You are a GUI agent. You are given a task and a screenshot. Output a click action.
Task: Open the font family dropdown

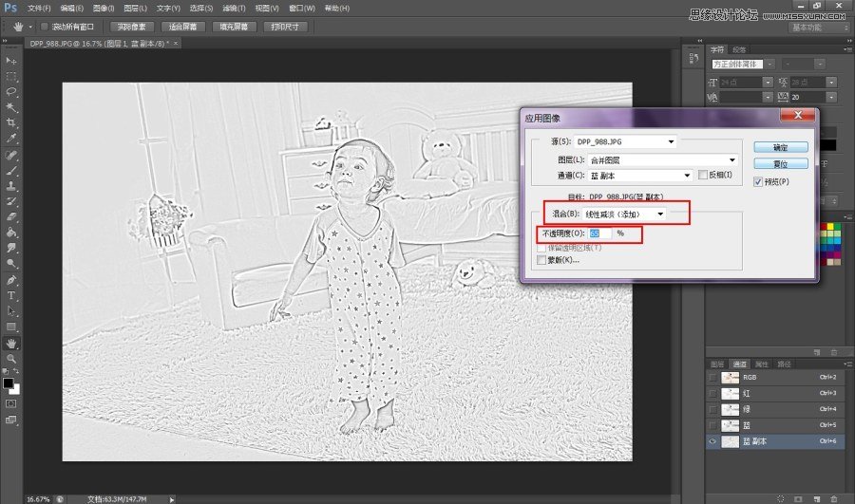pyautogui.click(x=769, y=65)
